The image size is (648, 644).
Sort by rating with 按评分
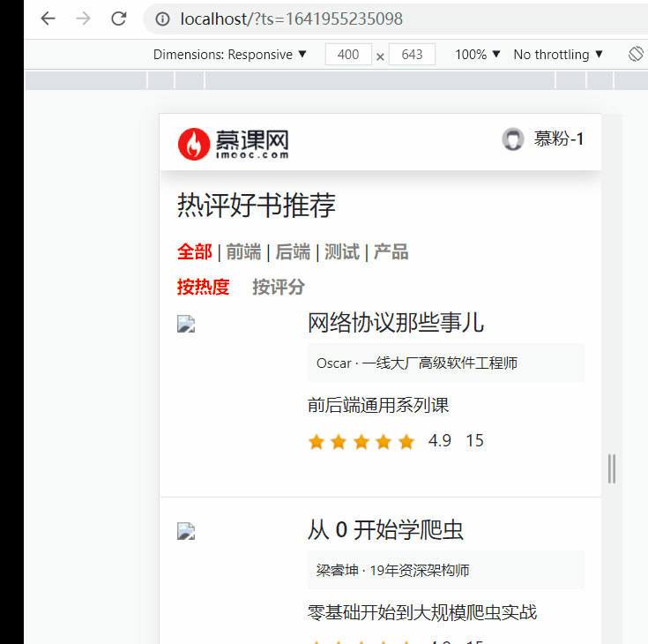[279, 287]
